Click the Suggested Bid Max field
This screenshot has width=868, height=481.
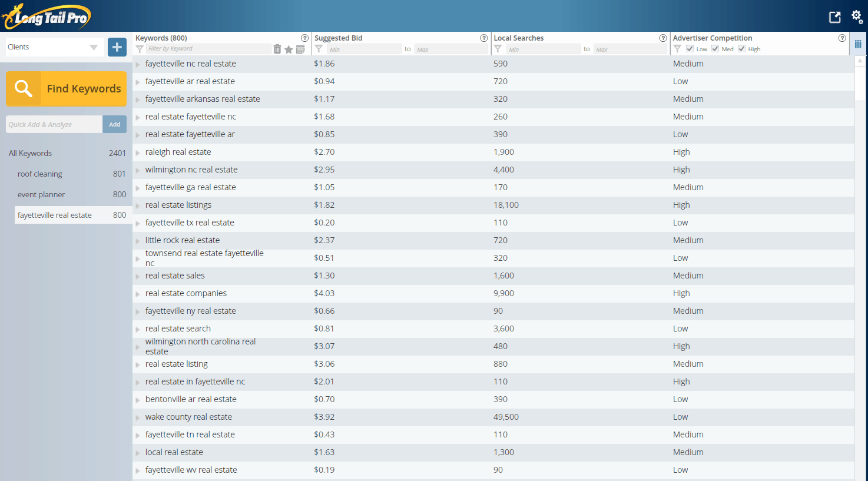(x=451, y=49)
